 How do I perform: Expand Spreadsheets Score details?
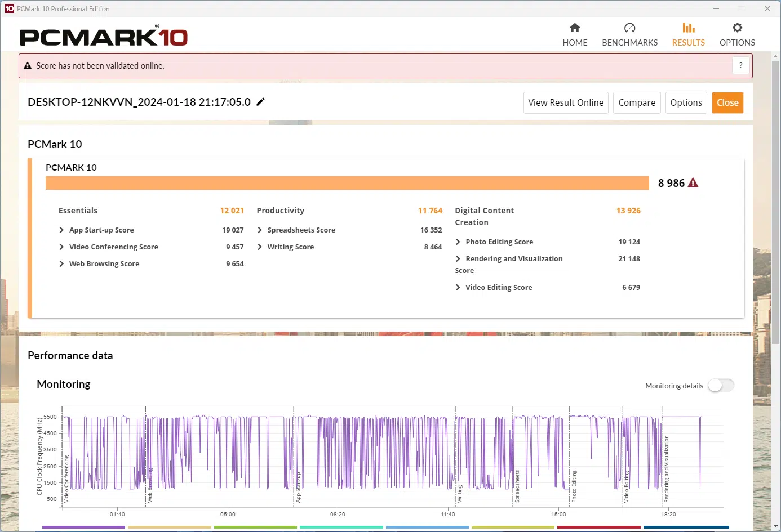[260, 230]
